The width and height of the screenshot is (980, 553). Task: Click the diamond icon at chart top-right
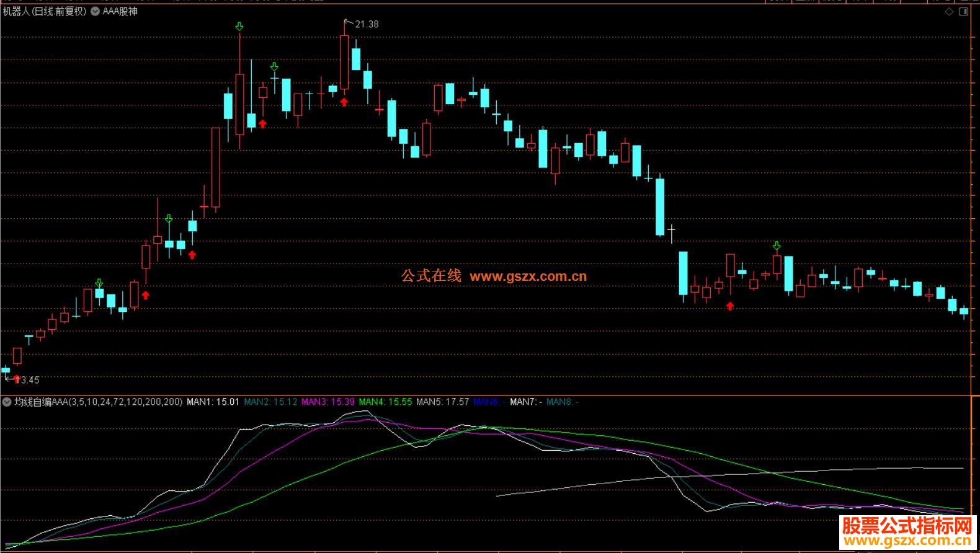[x=949, y=11]
